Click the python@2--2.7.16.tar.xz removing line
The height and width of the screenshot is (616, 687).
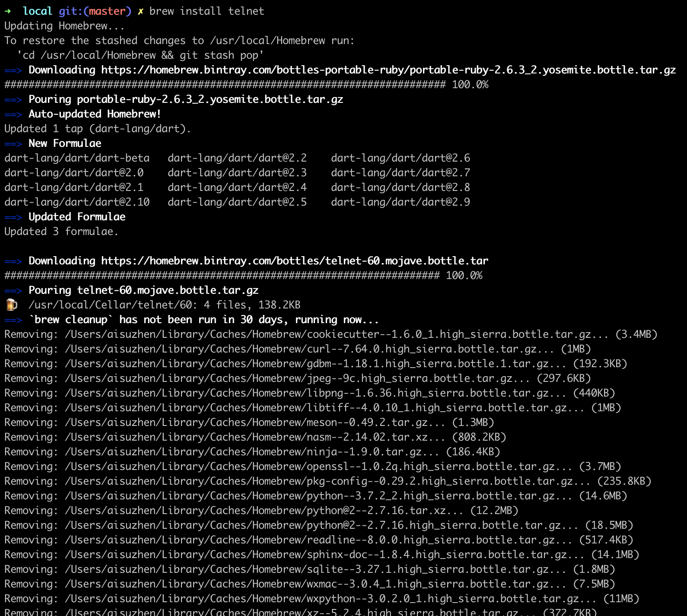click(261, 511)
